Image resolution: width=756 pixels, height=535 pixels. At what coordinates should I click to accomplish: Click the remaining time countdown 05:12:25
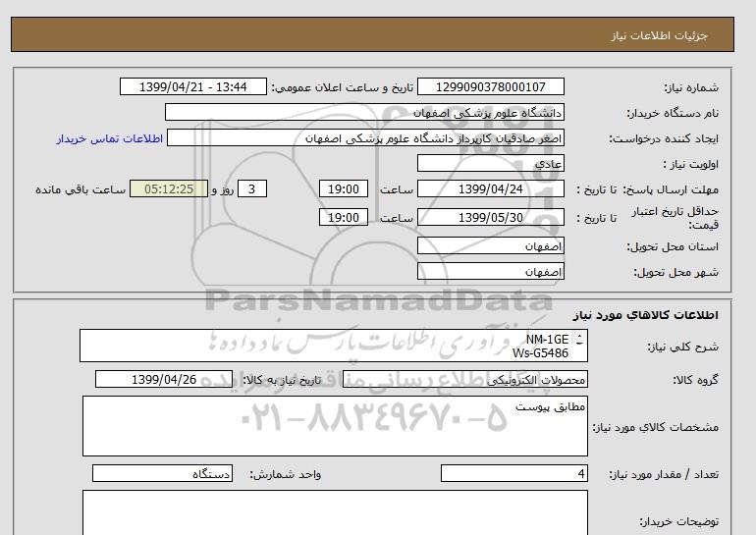coord(169,188)
